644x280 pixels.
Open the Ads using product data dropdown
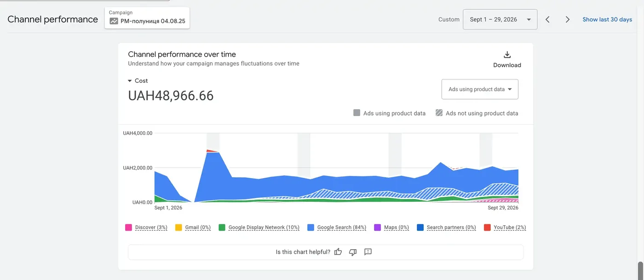[x=480, y=89]
